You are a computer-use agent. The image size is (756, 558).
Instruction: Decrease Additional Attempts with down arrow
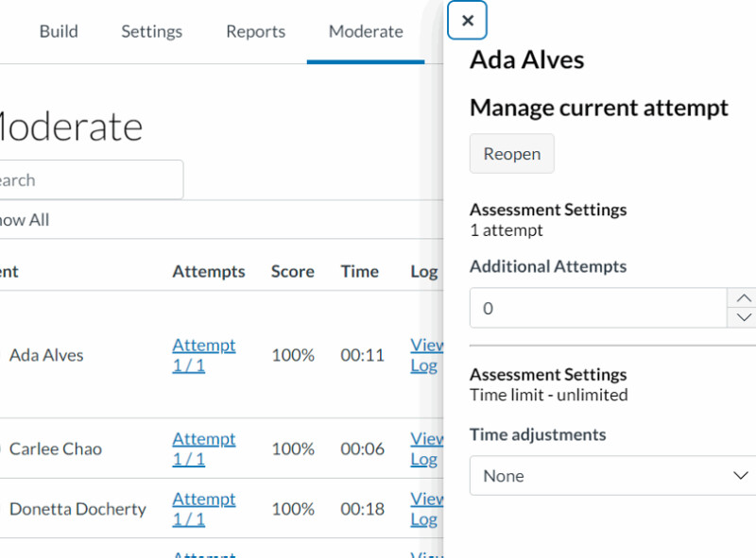click(742, 318)
